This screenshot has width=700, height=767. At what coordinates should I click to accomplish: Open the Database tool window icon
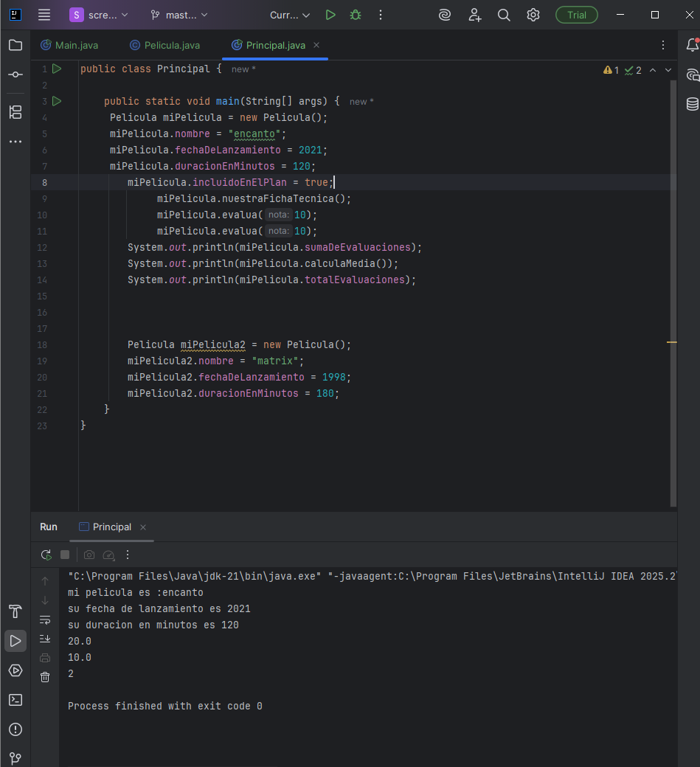[692, 104]
